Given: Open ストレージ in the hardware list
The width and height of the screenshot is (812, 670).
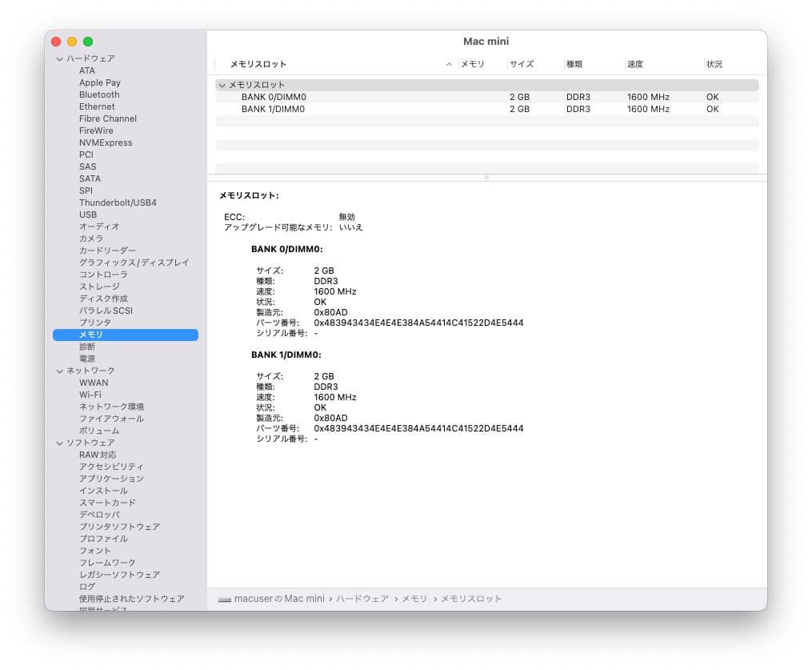Looking at the screenshot, I should (99, 287).
